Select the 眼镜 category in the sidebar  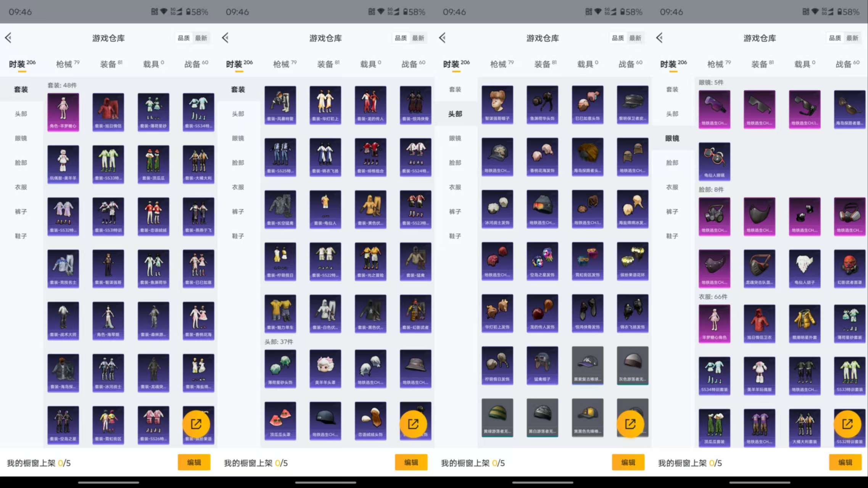(x=21, y=138)
